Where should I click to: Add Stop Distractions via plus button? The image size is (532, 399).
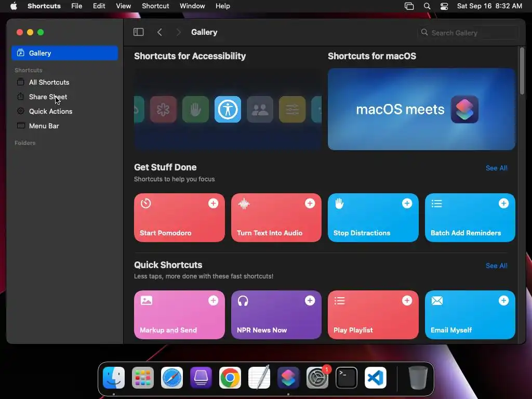click(x=407, y=203)
